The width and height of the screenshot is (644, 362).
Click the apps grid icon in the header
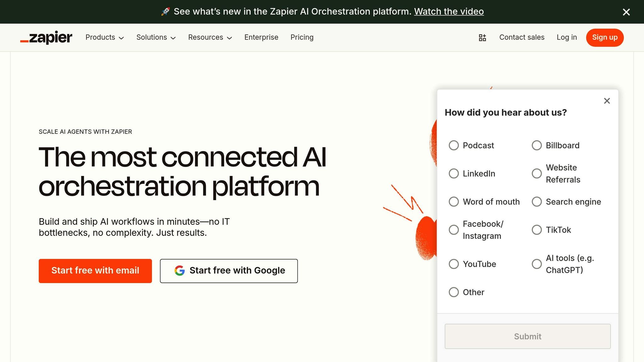482,37
